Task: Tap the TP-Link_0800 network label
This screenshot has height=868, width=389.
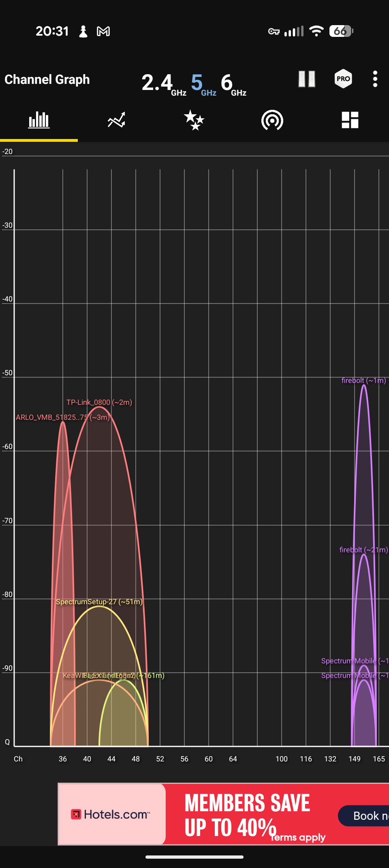Action: coord(99,402)
